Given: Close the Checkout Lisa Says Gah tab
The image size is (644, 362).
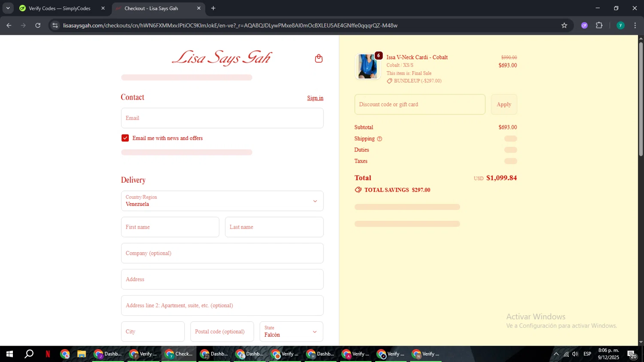Looking at the screenshot, I should (199, 8).
